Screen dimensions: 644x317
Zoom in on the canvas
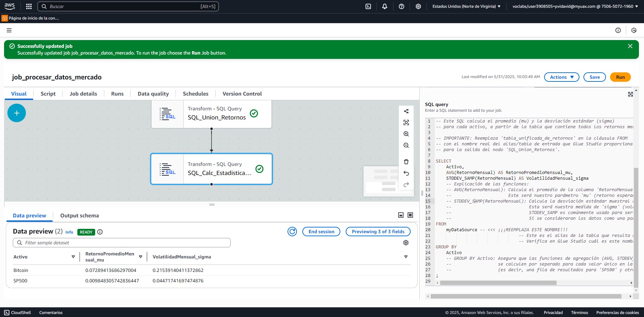point(406,134)
